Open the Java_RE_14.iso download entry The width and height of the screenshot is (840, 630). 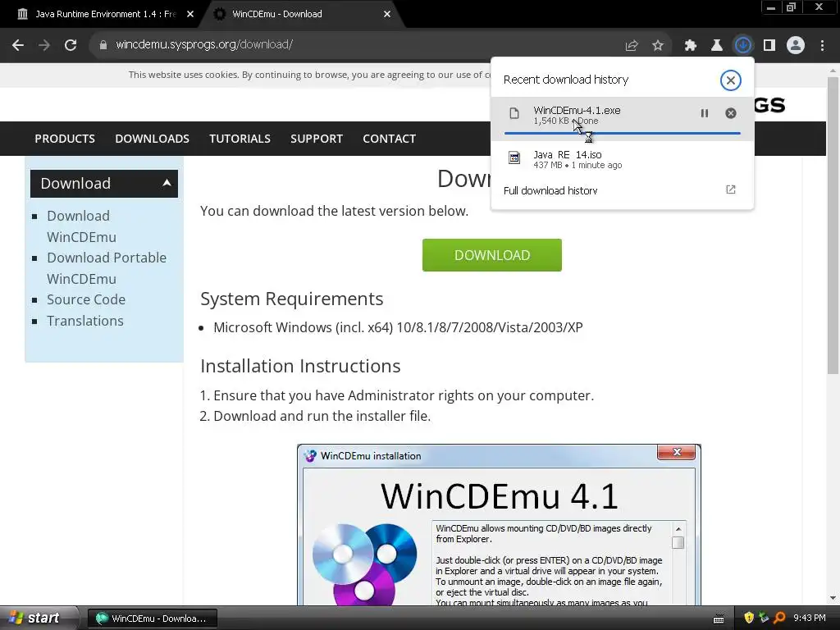622,159
